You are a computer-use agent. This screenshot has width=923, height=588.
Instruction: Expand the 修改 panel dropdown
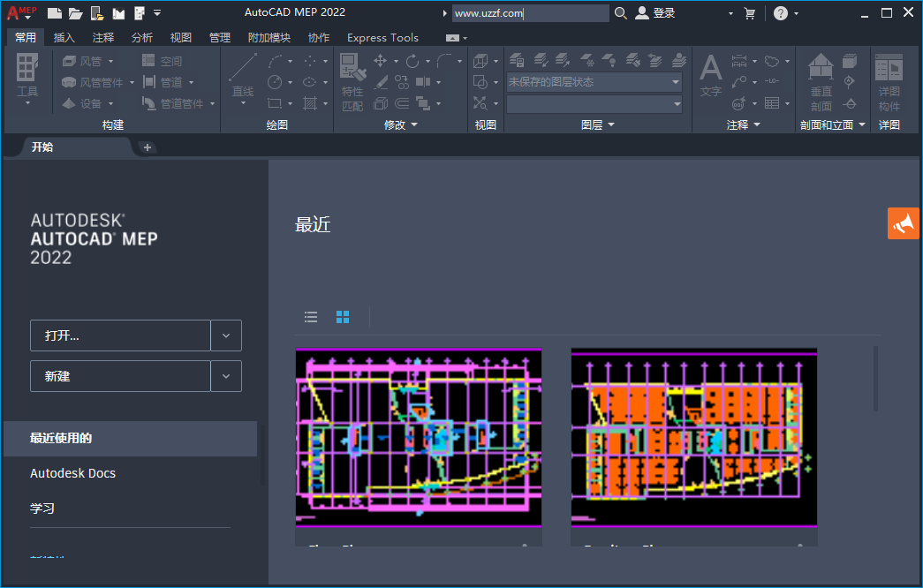pyautogui.click(x=412, y=124)
